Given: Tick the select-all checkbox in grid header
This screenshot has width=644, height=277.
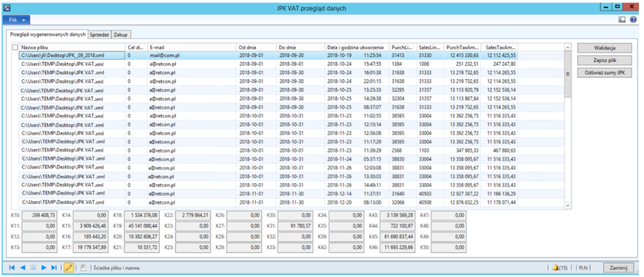Looking at the screenshot, I should pos(15,47).
